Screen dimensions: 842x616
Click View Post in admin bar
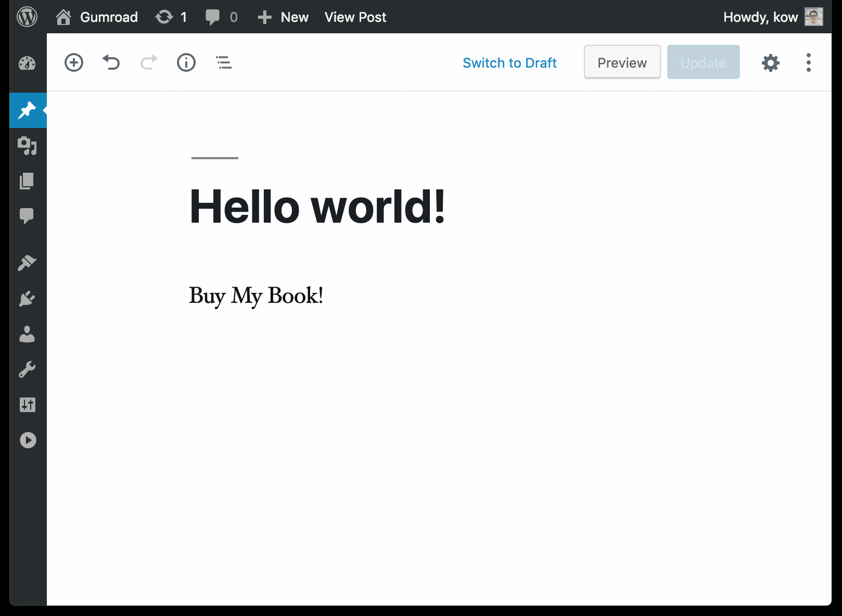(355, 17)
